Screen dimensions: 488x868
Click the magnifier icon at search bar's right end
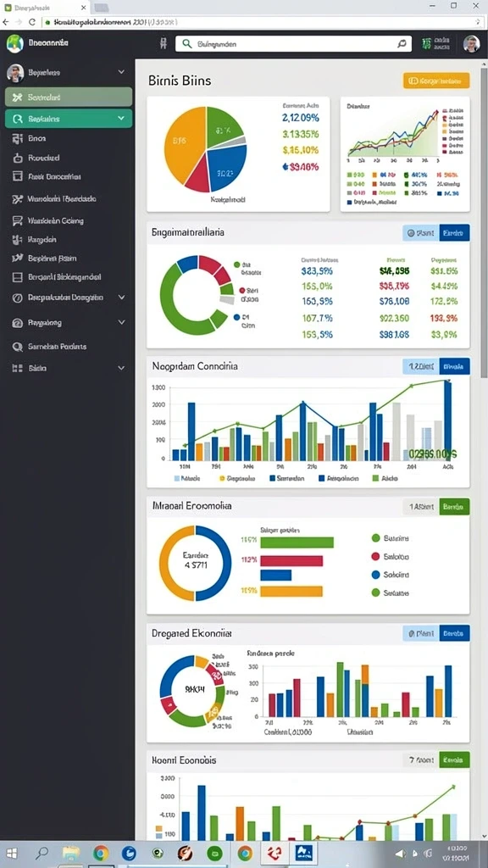(x=402, y=44)
